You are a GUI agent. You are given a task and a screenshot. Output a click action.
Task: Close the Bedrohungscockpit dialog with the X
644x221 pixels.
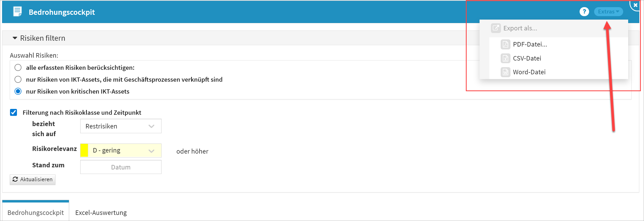click(x=635, y=5)
